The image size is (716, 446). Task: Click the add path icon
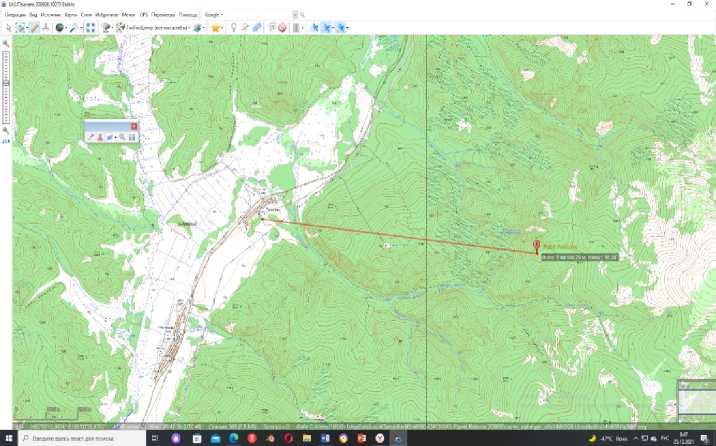click(x=245, y=28)
